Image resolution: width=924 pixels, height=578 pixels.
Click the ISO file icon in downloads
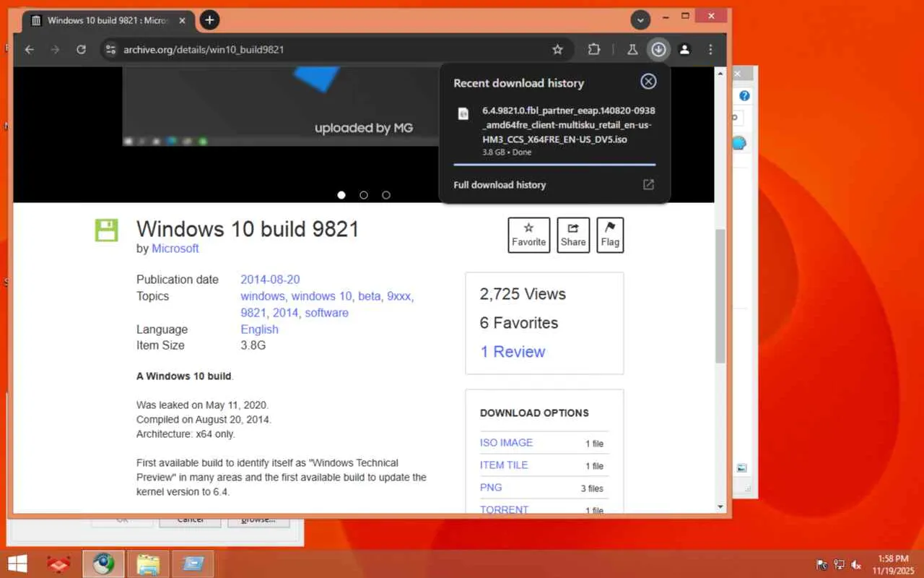[463, 113]
